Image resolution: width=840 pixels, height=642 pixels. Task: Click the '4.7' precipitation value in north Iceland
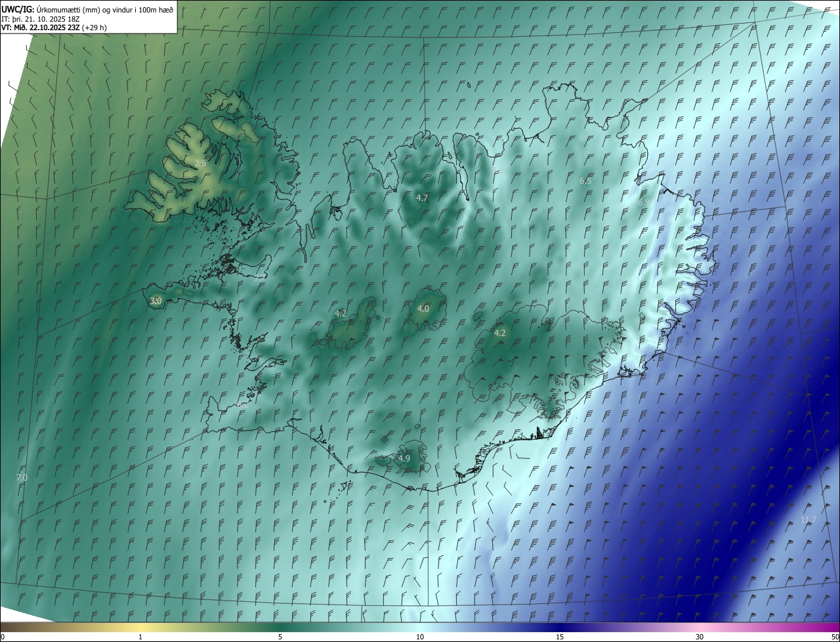point(422,198)
